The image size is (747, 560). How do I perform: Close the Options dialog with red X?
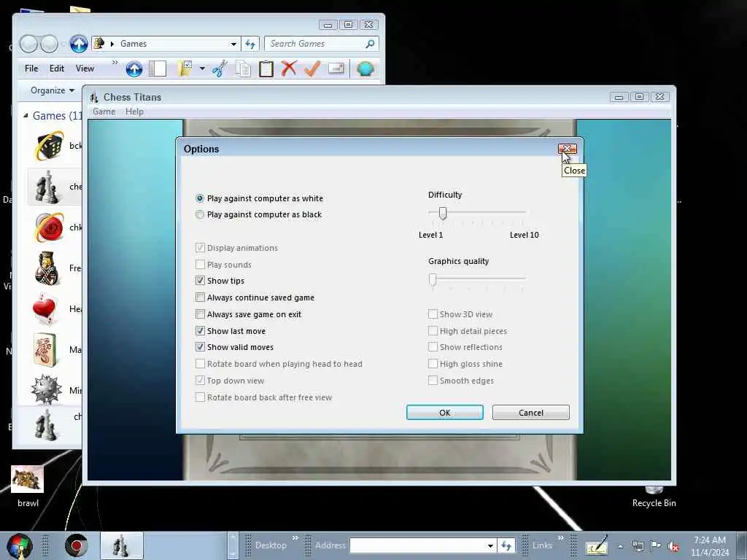(567, 149)
